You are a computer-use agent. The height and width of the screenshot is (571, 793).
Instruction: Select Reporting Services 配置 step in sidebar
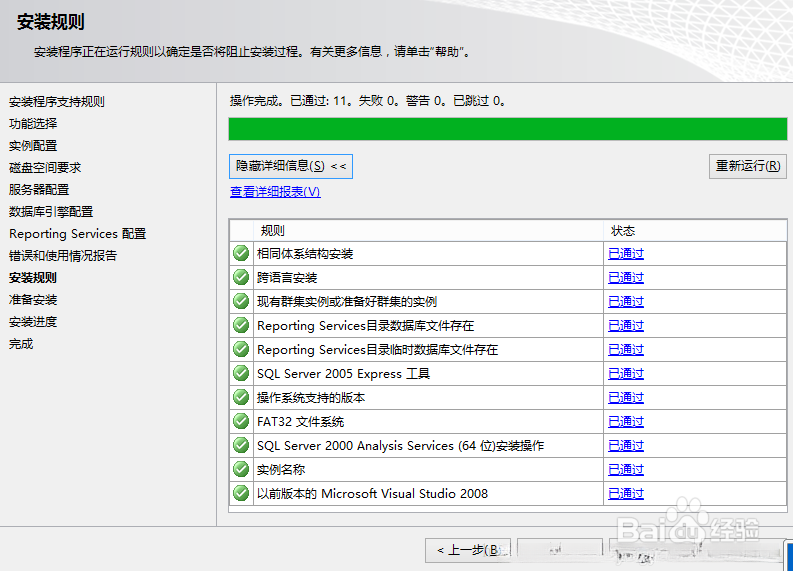(77, 234)
